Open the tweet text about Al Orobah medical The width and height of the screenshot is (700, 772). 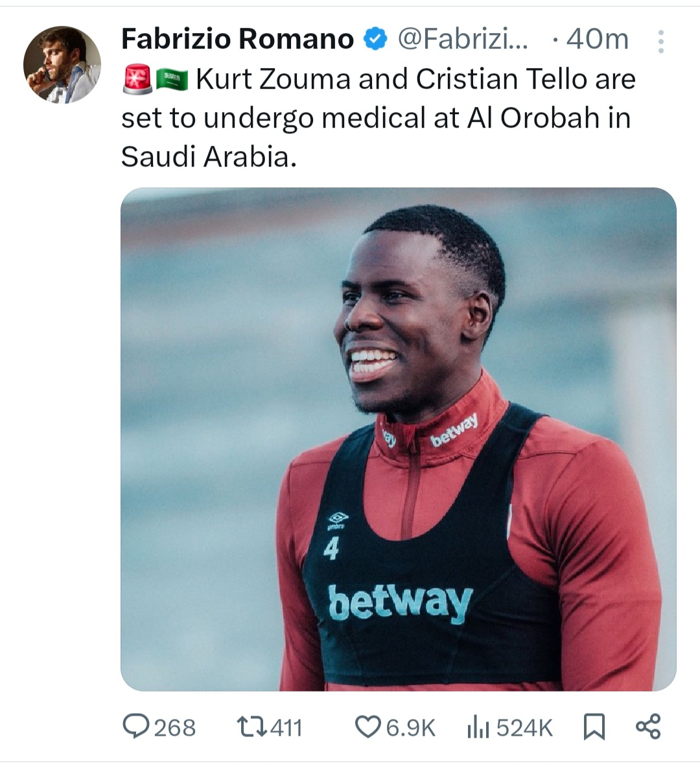click(376, 118)
